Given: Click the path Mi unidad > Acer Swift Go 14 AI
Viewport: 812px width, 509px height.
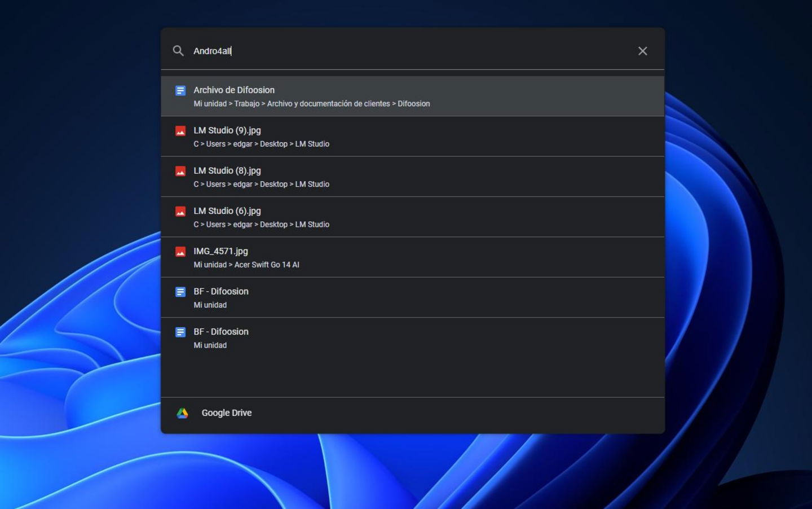Looking at the screenshot, I should (x=246, y=265).
